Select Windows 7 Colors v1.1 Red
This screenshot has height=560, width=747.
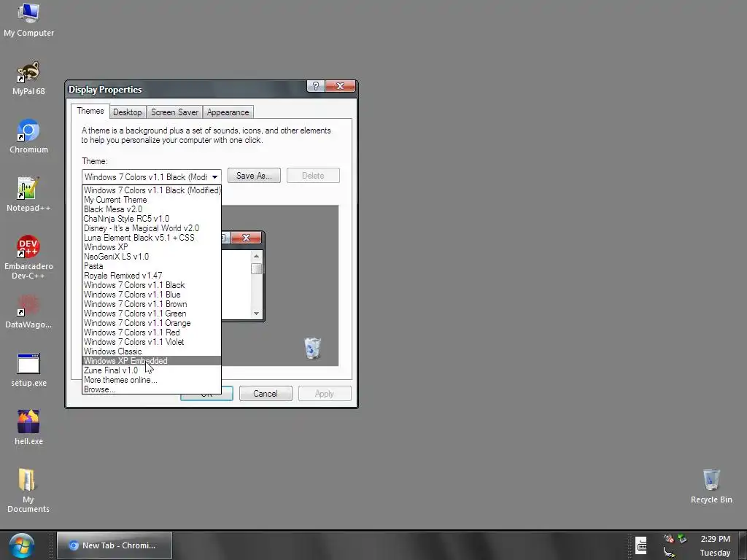coord(152,332)
